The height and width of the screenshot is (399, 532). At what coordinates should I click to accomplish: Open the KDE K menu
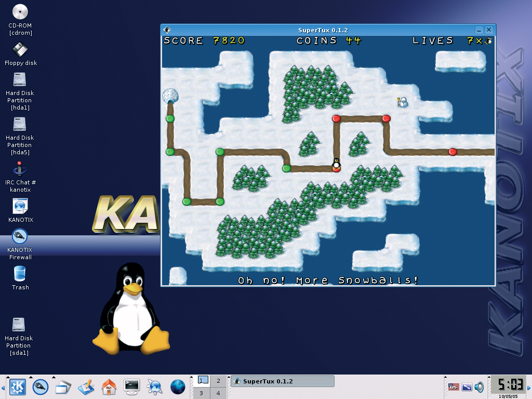coord(18,387)
